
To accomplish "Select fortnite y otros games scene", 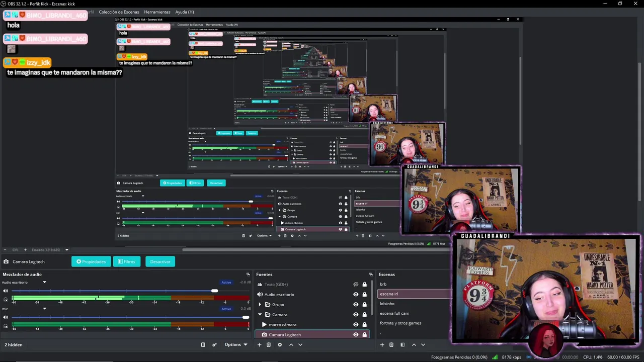I will [x=400, y=323].
